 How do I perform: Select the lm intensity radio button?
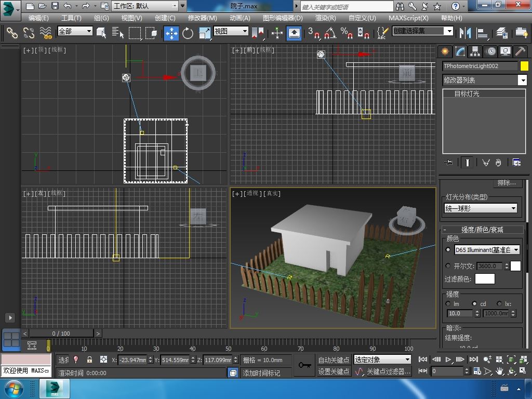448,303
